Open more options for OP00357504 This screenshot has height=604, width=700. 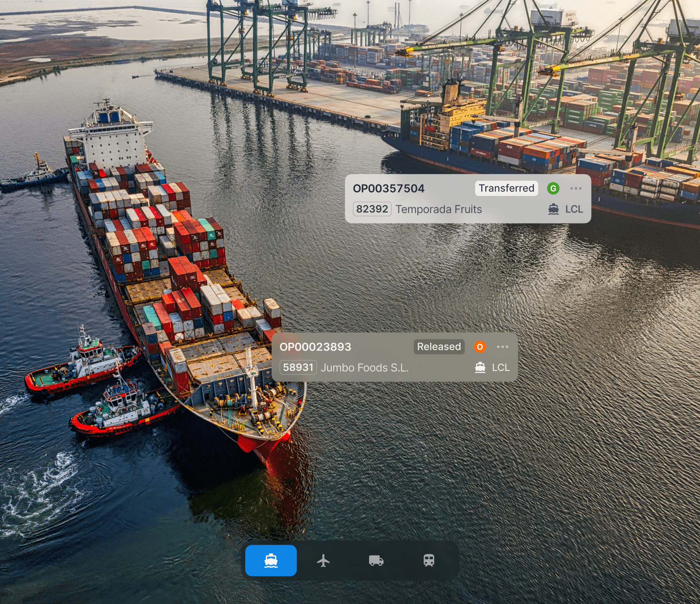[576, 188]
